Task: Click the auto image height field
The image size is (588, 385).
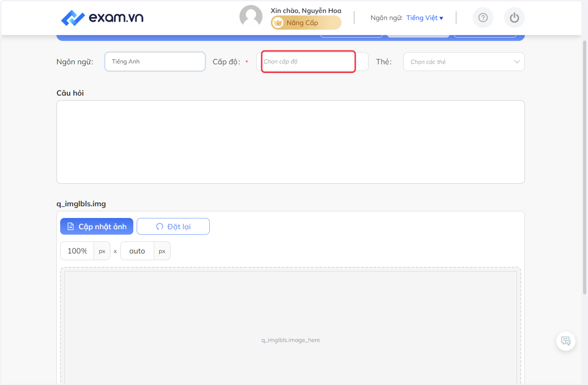Action: pos(137,251)
